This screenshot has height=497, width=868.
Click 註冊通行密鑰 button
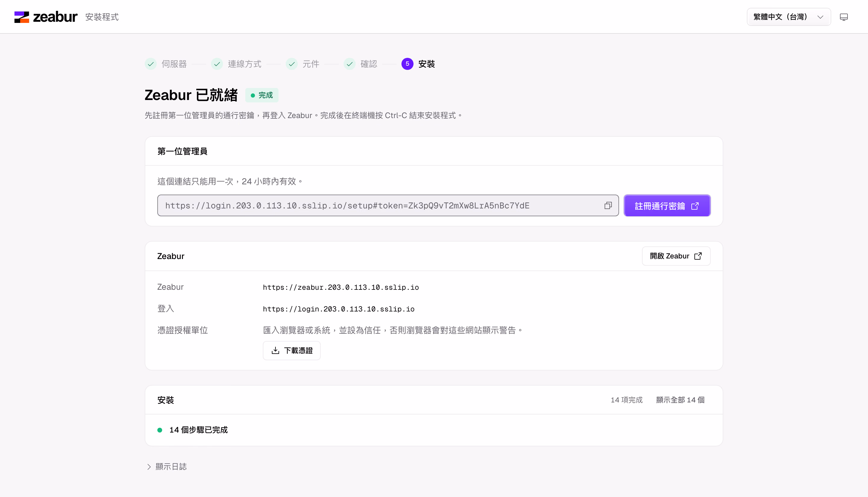click(667, 205)
